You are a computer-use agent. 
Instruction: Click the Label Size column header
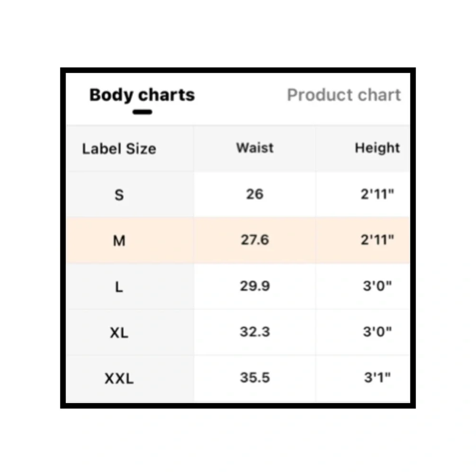click(x=119, y=149)
